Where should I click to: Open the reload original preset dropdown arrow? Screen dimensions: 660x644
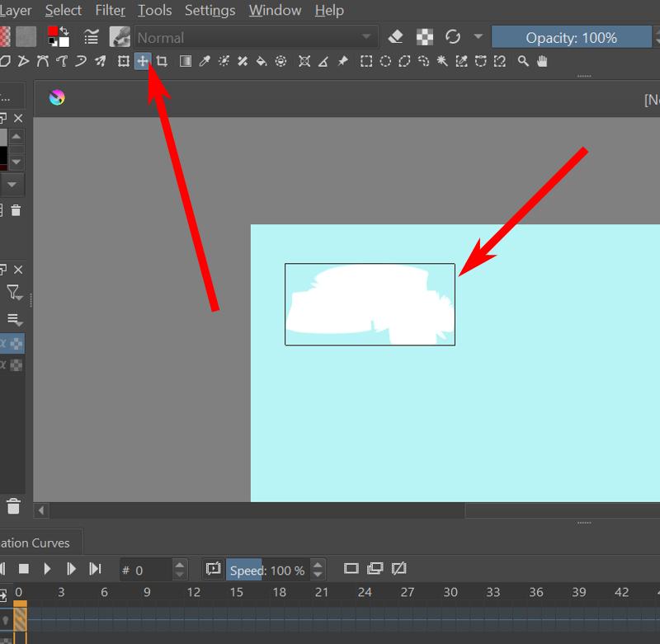click(x=478, y=37)
